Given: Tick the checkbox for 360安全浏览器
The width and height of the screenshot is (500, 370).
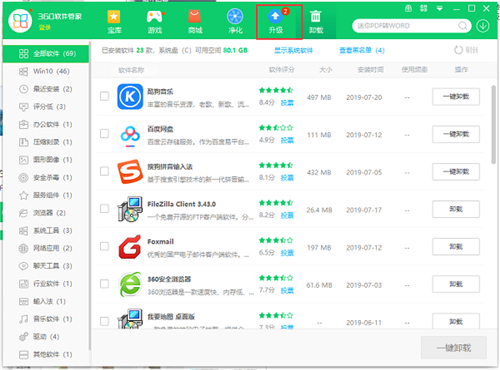Looking at the screenshot, I should pos(104,284).
